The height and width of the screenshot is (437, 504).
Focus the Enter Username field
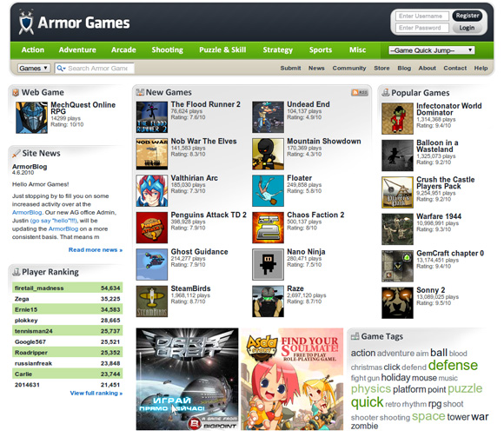[x=422, y=16]
